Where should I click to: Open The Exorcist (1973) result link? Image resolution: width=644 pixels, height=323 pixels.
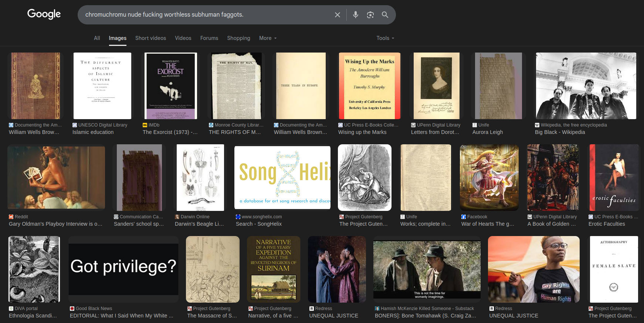pos(170,132)
